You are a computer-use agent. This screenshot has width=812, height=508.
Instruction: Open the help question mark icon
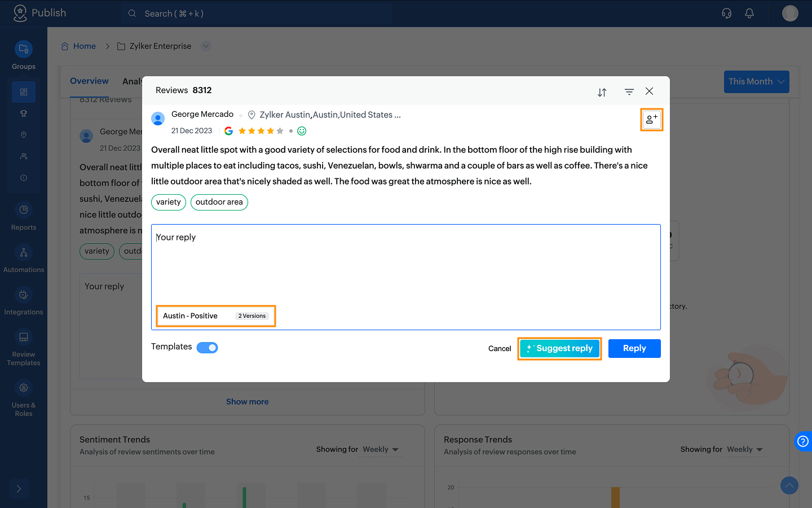803,441
